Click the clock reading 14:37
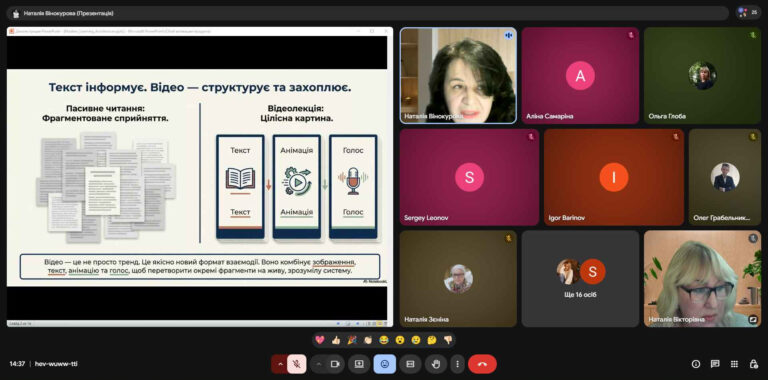This screenshot has width=768, height=380. point(17,364)
